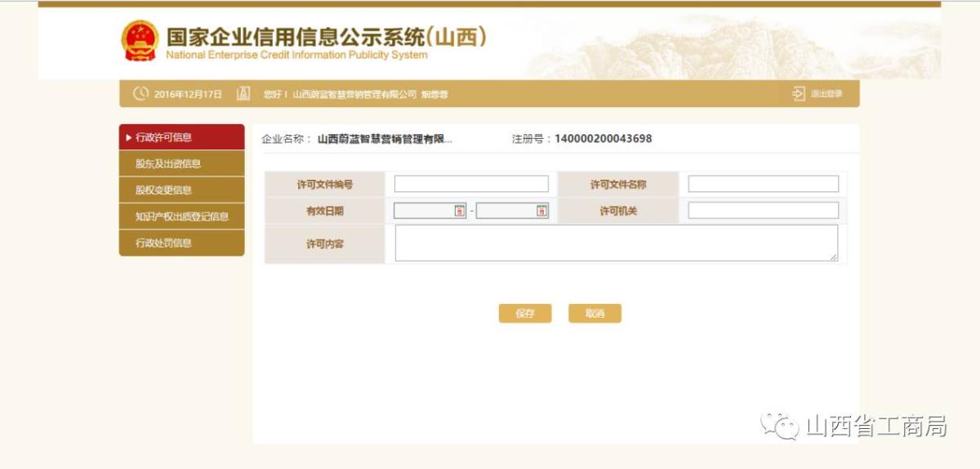Click the WeChat logo in the watermark
980x469 pixels.
[x=779, y=425]
